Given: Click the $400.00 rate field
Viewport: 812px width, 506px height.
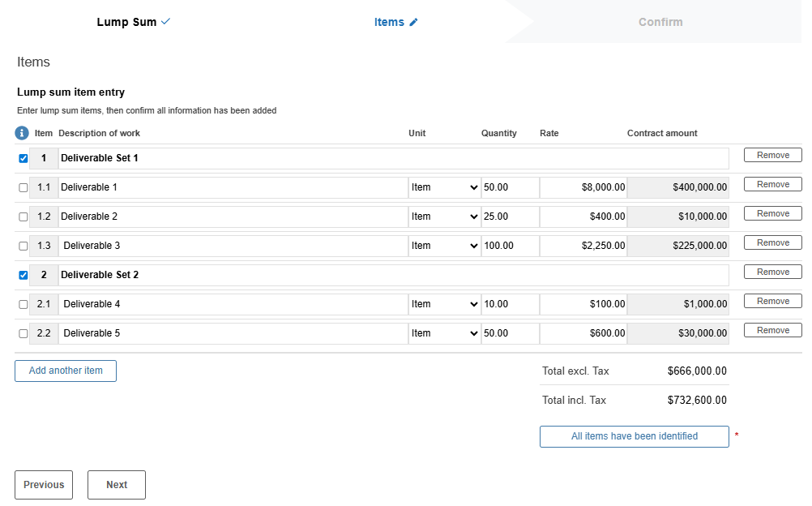Looking at the screenshot, I should (x=583, y=217).
